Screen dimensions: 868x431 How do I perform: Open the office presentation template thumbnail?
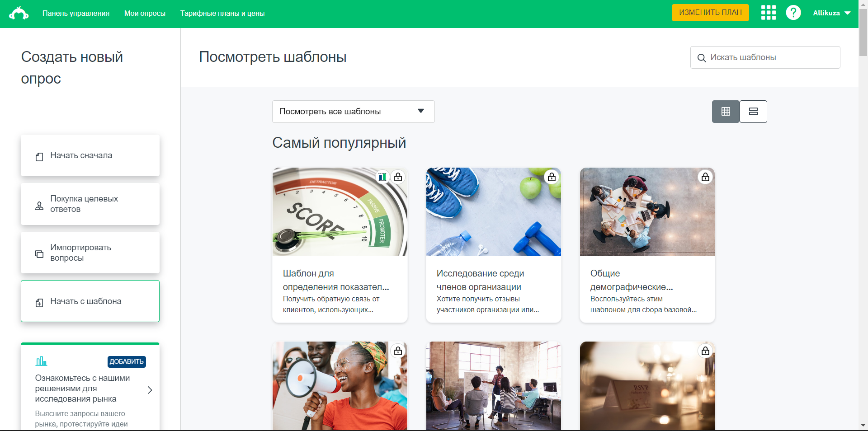click(x=494, y=386)
